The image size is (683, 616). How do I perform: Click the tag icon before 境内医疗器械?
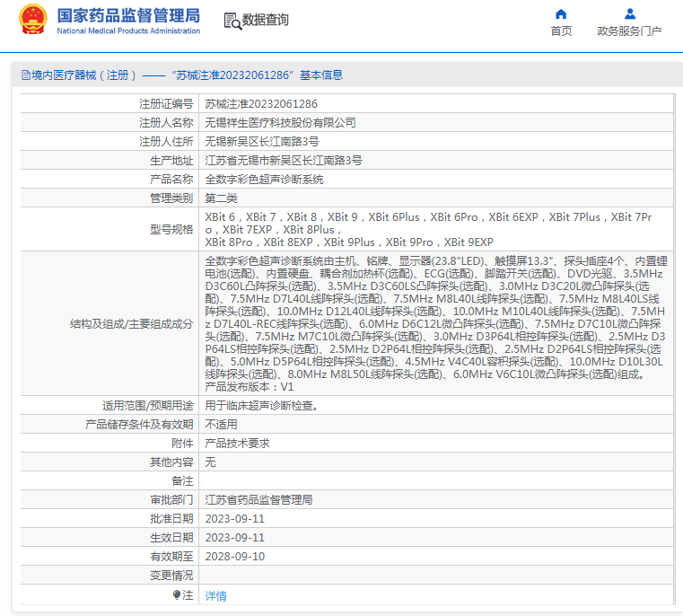click(25, 75)
